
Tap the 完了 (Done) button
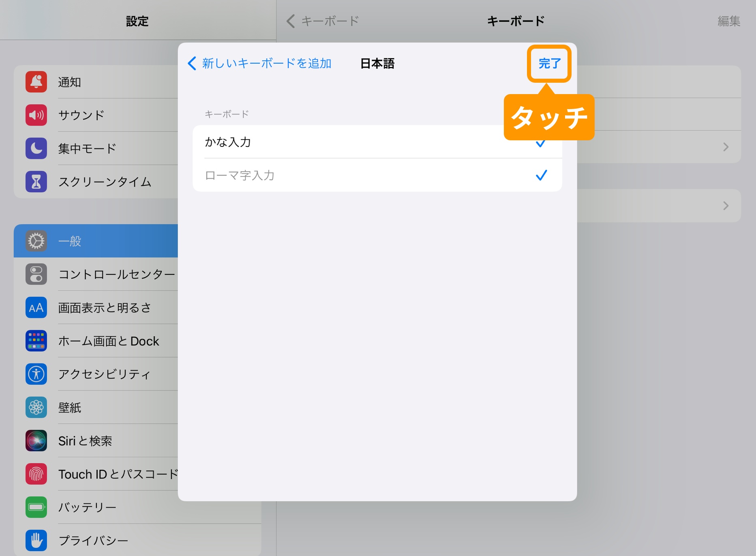coord(550,63)
